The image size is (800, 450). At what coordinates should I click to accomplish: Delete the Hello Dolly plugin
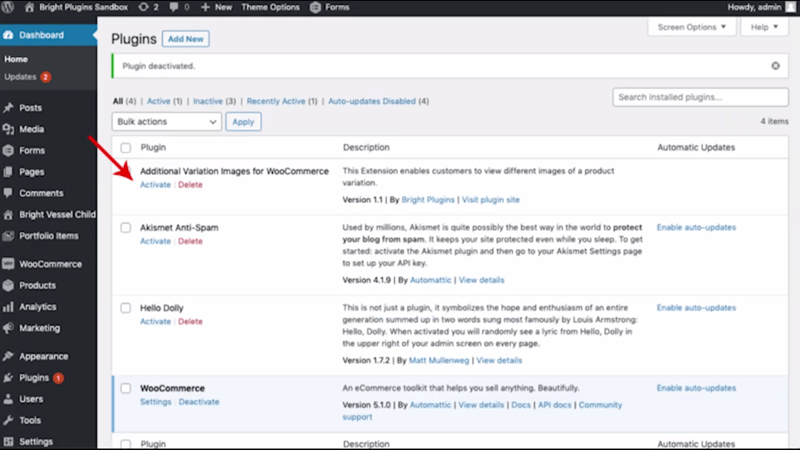190,321
